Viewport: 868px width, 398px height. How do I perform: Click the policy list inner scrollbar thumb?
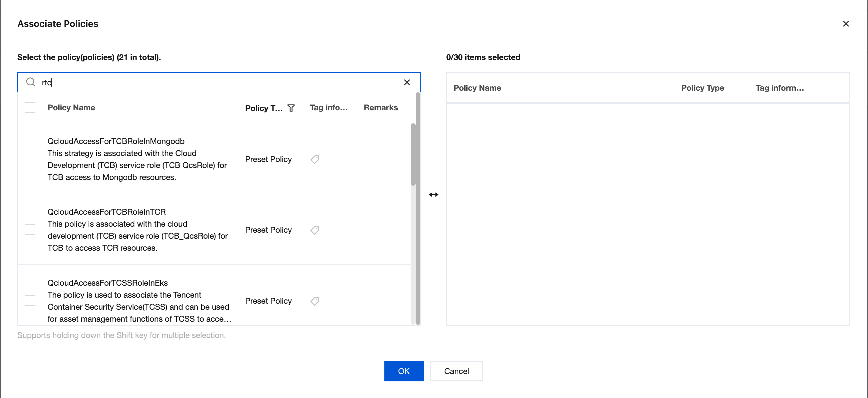(413, 154)
